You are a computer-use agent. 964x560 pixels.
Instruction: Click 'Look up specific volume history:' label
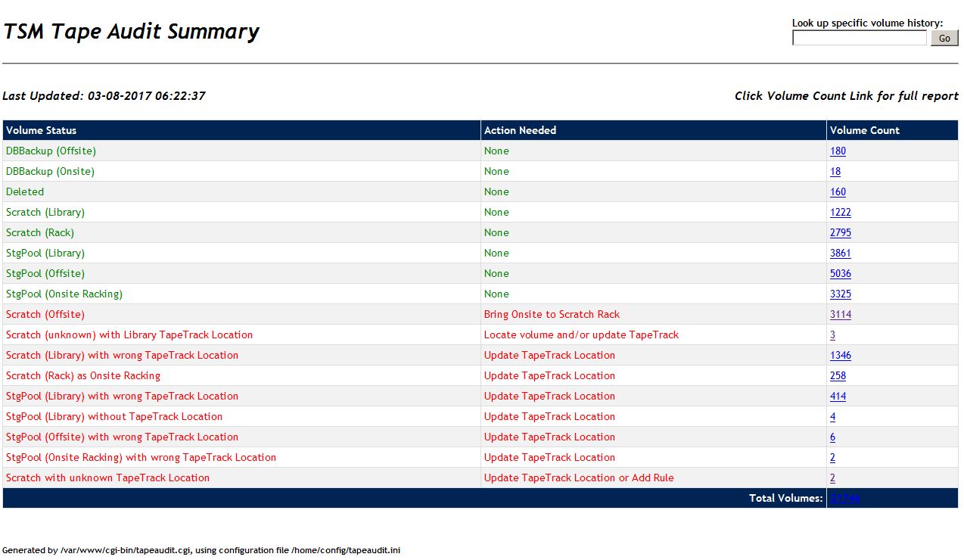(867, 23)
